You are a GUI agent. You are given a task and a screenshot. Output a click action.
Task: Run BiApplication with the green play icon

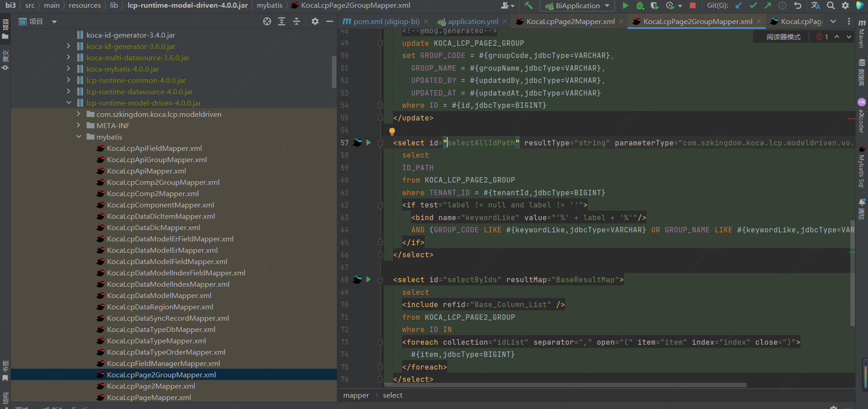pos(625,5)
